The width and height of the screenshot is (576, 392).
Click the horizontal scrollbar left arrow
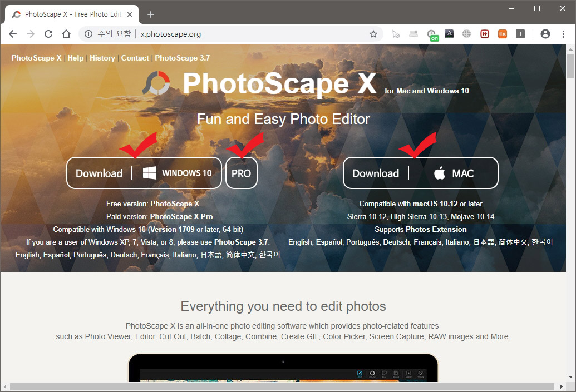(5, 386)
